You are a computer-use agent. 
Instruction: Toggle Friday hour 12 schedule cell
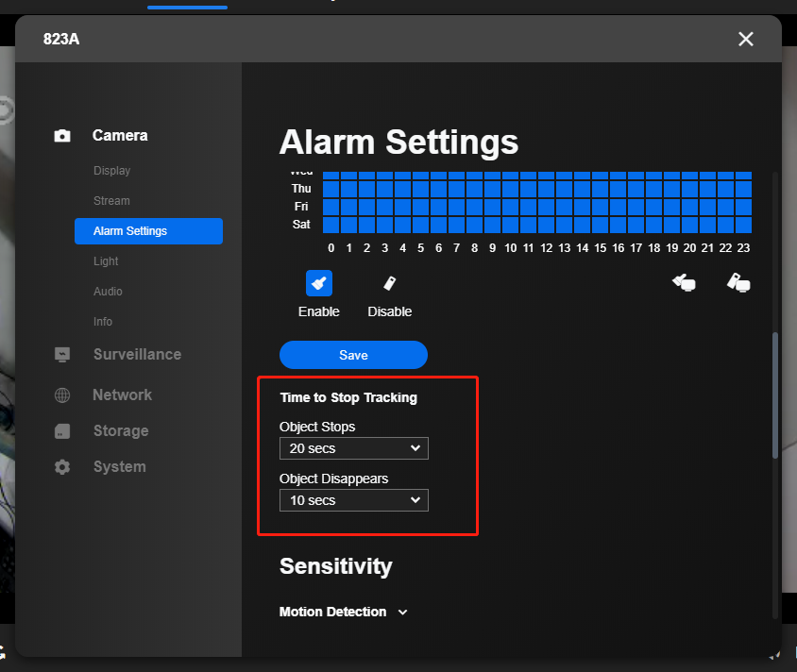pyautogui.click(x=547, y=207)
